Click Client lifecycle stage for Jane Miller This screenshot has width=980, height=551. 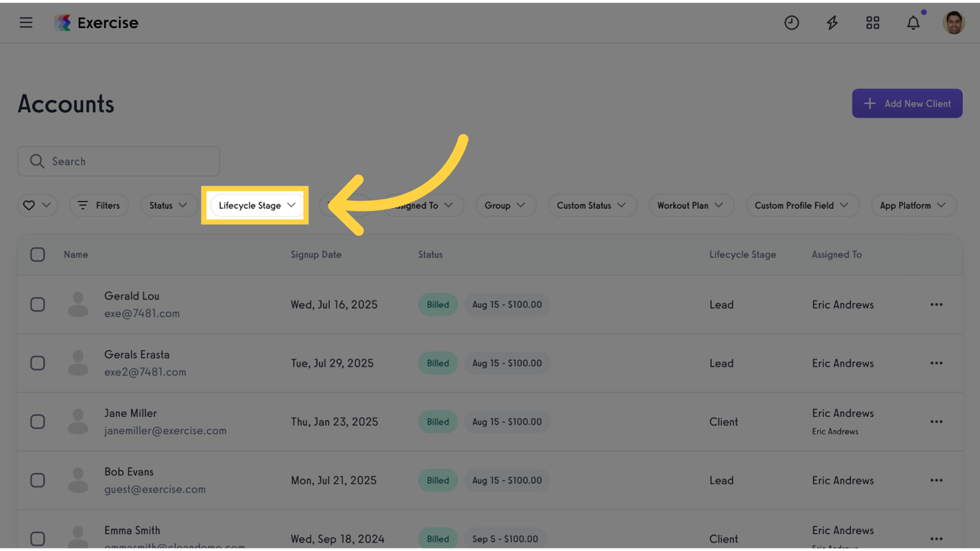pyautogui.click(x=723, y=422)
